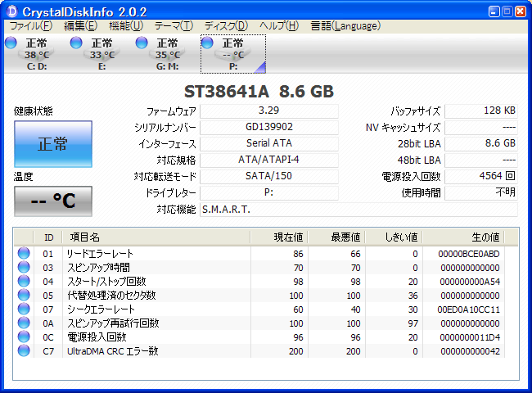Click the 使用時間 field showing 不明
The width and height of the screenshot is (532, 393).
[x=481, y=192]
